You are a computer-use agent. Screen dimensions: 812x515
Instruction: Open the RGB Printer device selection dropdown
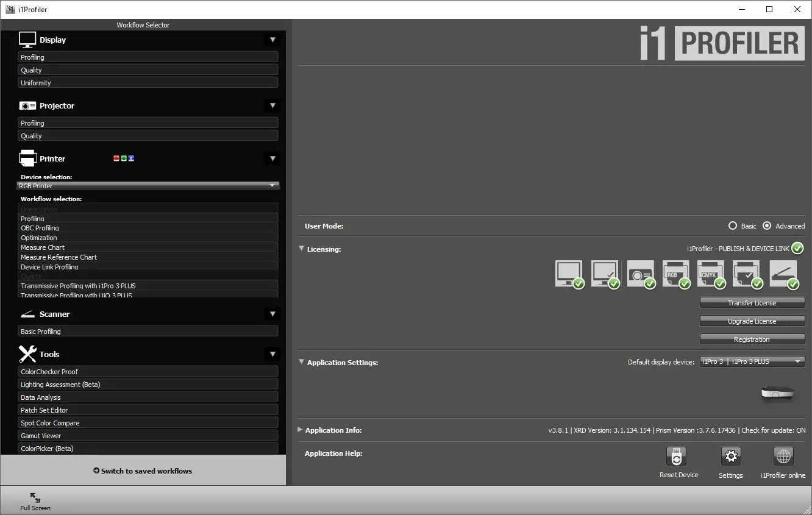tap(148, 185)
